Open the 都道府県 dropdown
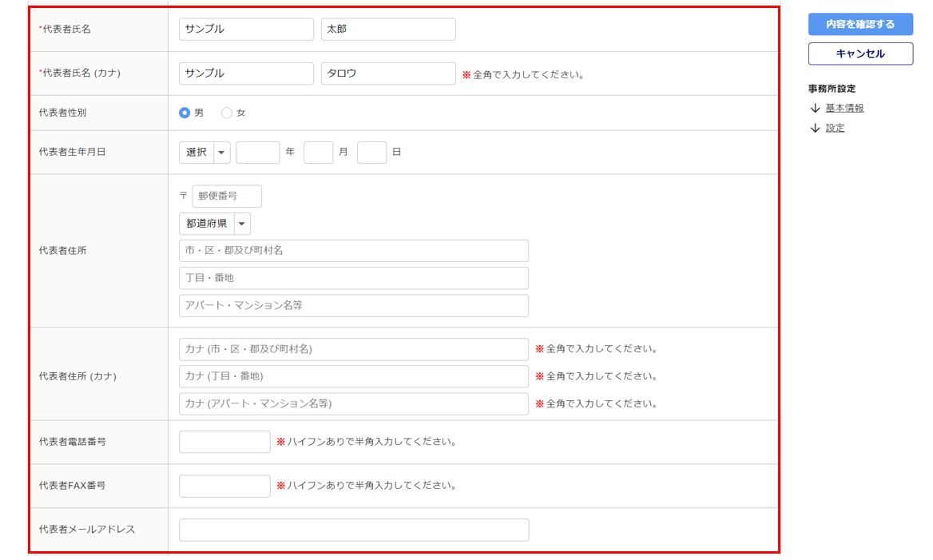This screenshot has height=560, width=933. [x=215, y=224]
